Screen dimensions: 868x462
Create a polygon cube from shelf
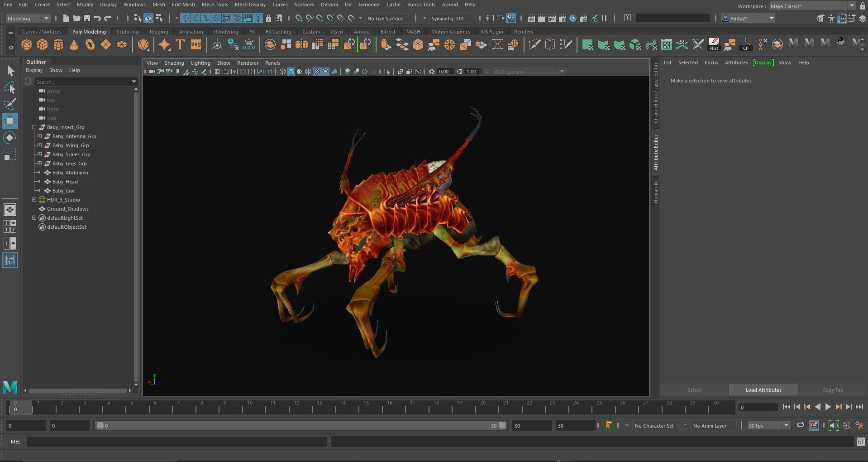[43, 44]
